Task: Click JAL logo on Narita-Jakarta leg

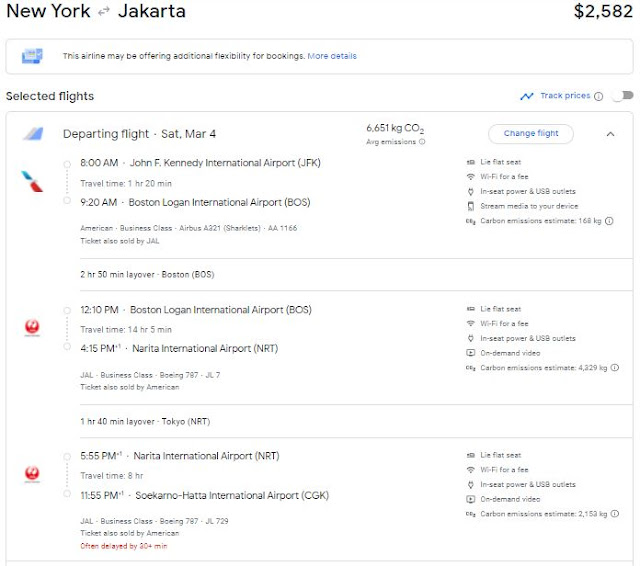Action: pos(31,474)
